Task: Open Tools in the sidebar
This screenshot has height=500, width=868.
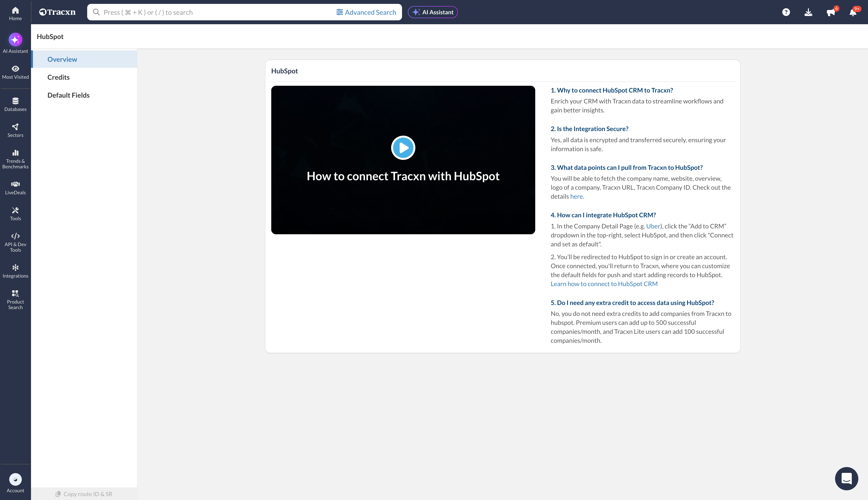Action: click(15, 214)
